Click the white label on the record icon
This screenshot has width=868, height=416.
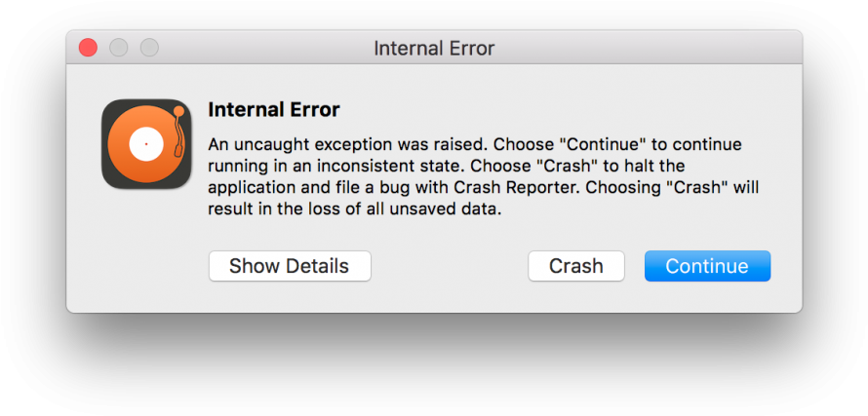146,144
